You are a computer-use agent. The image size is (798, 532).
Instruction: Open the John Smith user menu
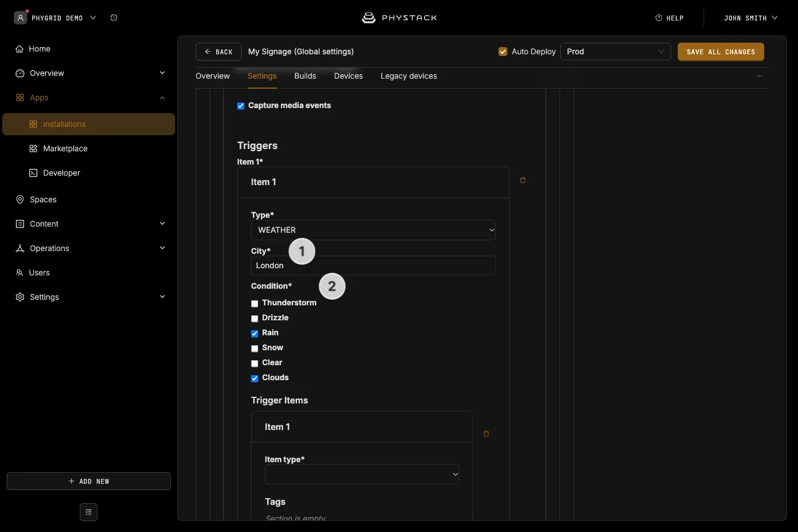point(750,18)
